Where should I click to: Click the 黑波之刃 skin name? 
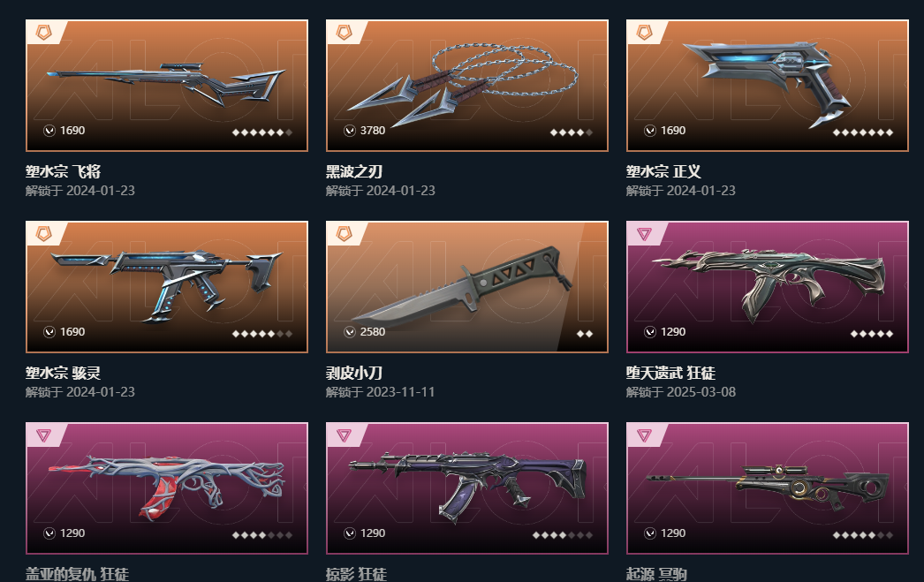coord(354,171)
